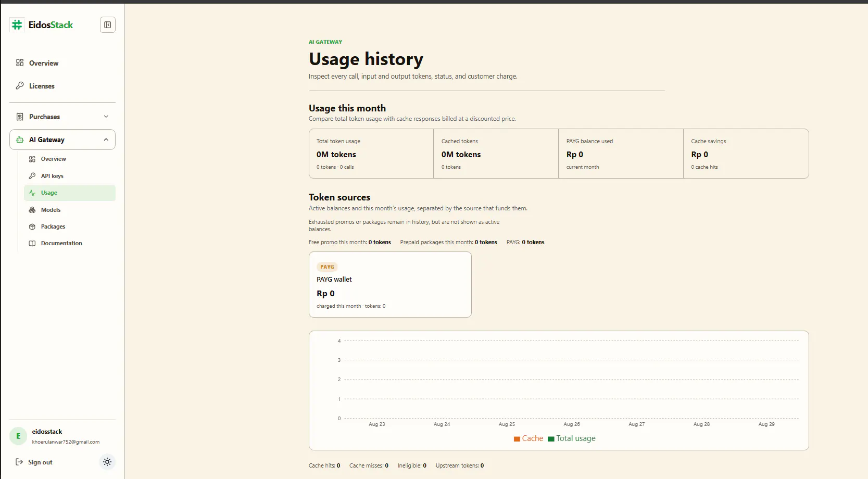The width and height of the screenshot is (868, 479).
Task: Click the EidosStack brand name
Action: pyautogui.click(x=51, y=24)
